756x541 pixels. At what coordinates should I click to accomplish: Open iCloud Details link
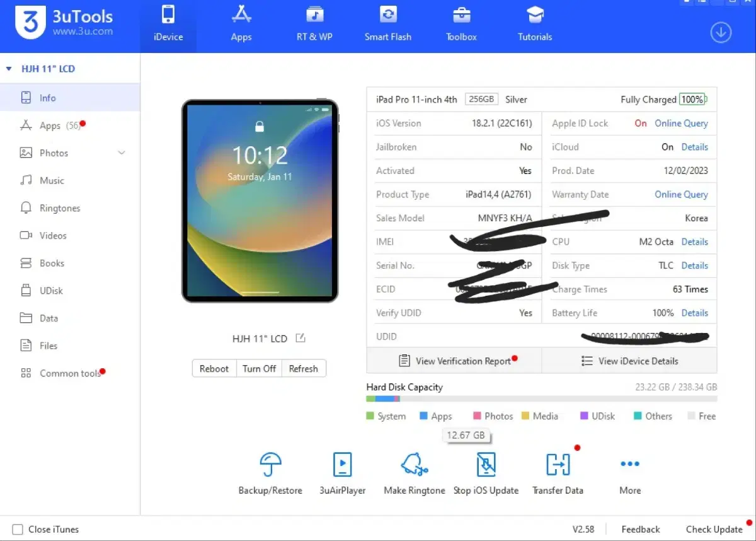tap(694, 147)
